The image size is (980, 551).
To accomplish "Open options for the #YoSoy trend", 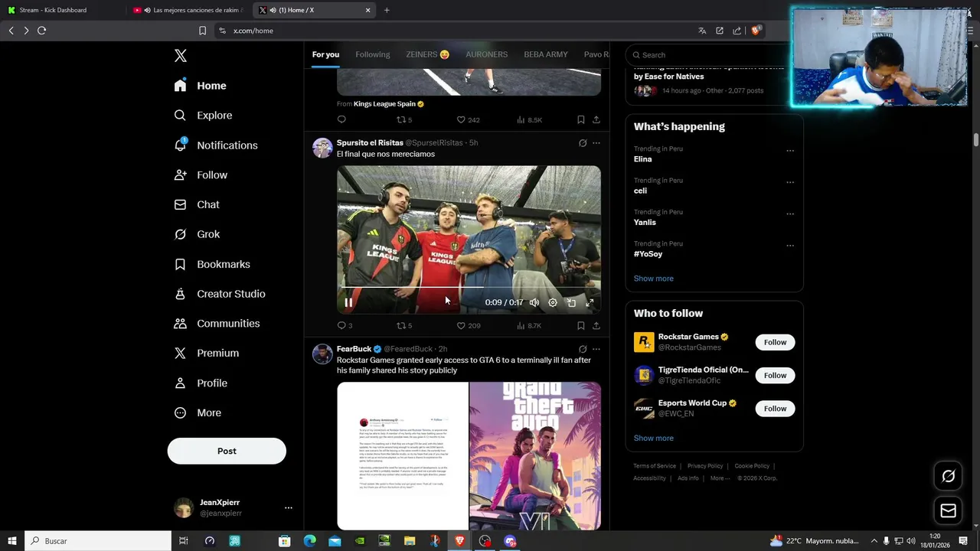I will pos(790,246).
